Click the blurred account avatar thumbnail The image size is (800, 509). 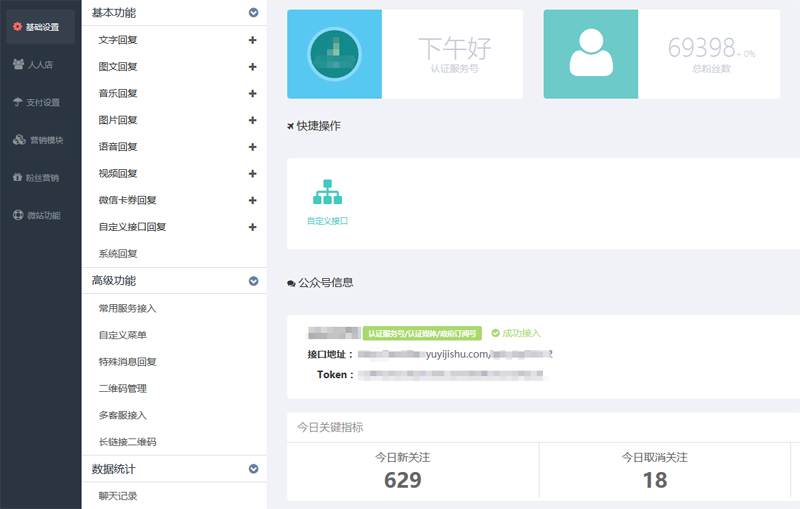pos(334,54)
